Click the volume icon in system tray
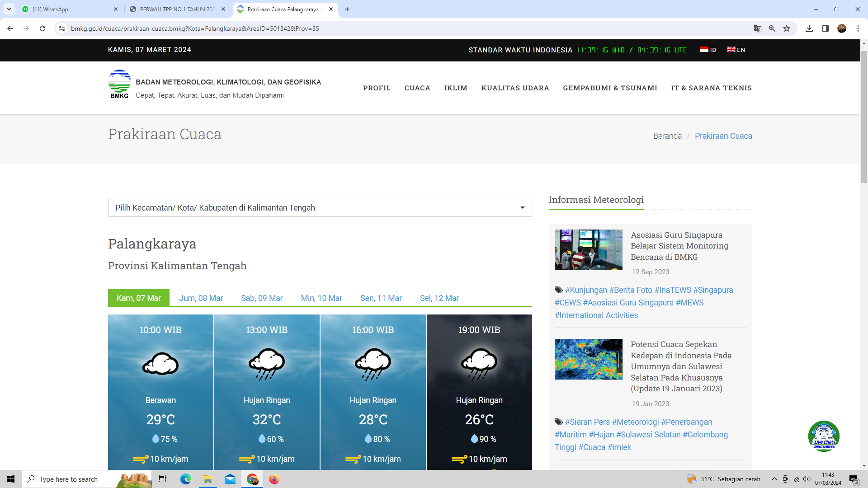 [807, 479]
